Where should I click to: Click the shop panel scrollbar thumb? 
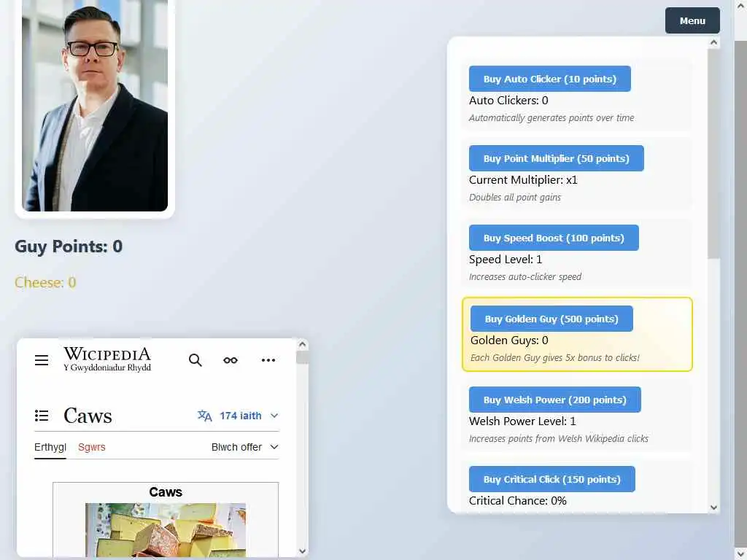pos(713,153)
